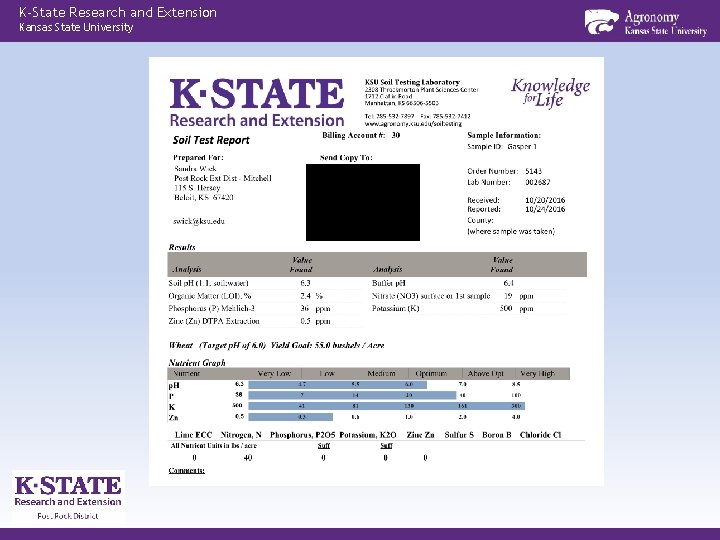The image size is (720, 540).
Task: Click '(where sample was taken)' note
Action: tap(511, 231)
